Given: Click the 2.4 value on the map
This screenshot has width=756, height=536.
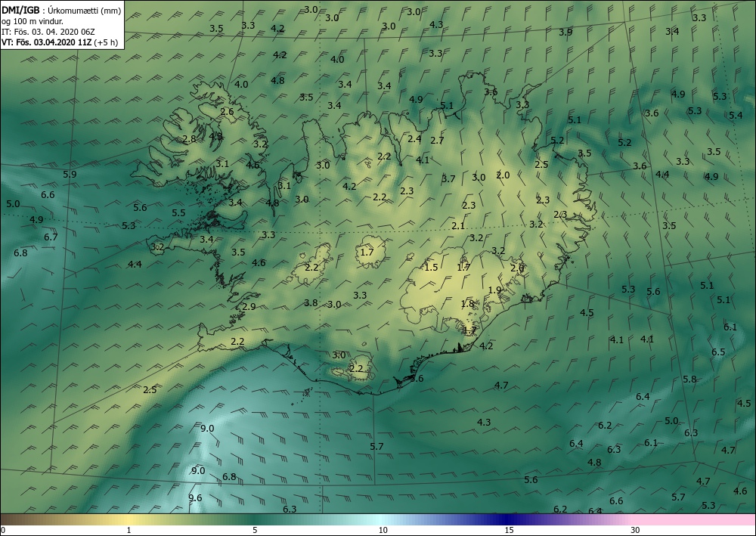Looking at the screenshot, I should [414, 139].
